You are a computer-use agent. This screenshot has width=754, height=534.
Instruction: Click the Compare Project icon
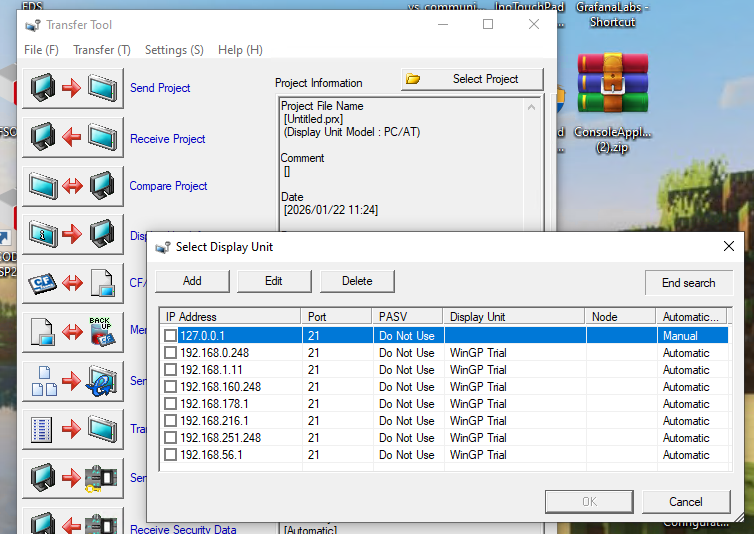(74, 186)
